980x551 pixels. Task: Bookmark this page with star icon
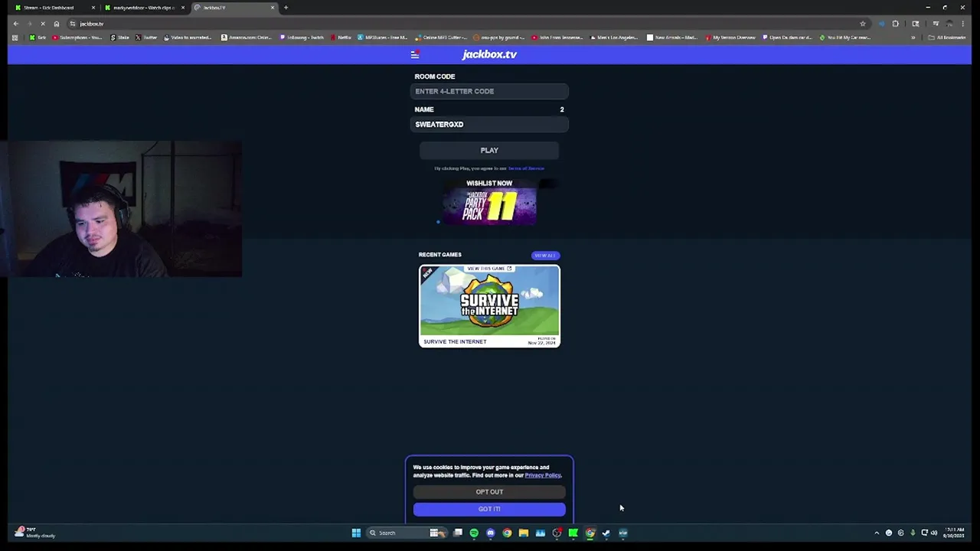(x=863, y=24)
